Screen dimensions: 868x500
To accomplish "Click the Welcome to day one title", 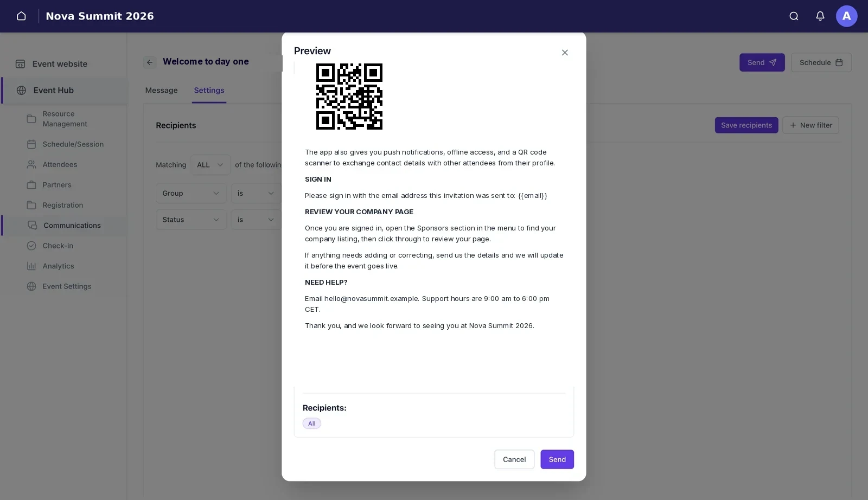I will tap(206, 62).
